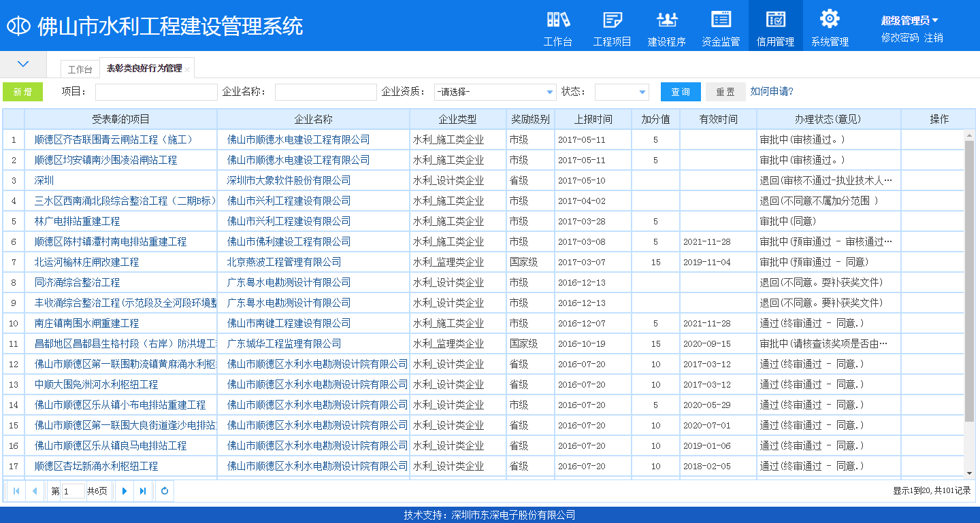Open the 工程项目 module icon

(612, 20)
